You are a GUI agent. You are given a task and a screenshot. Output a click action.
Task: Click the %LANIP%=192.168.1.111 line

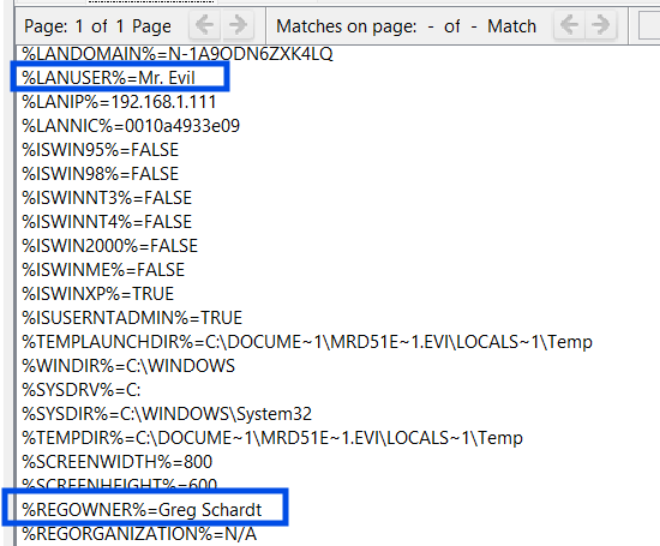[x=119, y=102]
